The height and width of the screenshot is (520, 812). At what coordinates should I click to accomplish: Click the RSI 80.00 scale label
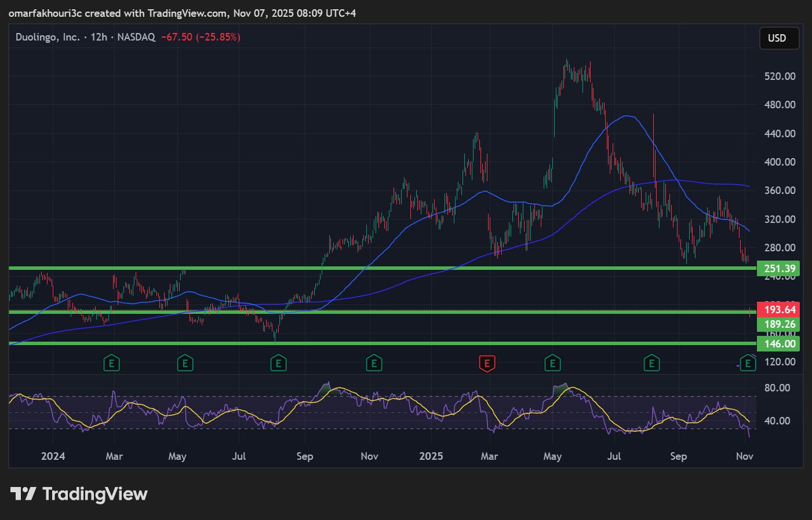point(777,388)
